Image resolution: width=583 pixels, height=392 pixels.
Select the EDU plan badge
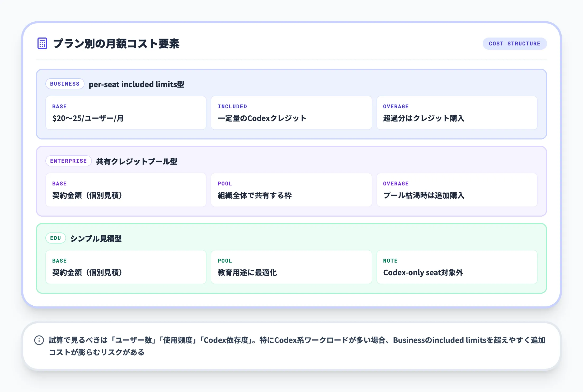(56, 238)
